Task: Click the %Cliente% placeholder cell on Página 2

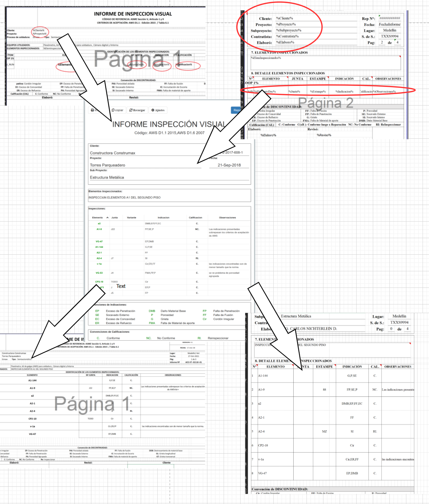Action: [x=285, y=18]
